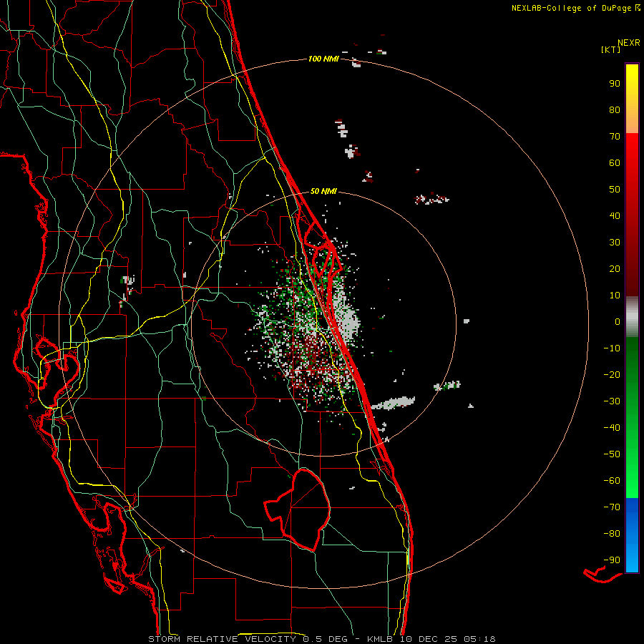Click the -40 value on the velocity scale

612,428
